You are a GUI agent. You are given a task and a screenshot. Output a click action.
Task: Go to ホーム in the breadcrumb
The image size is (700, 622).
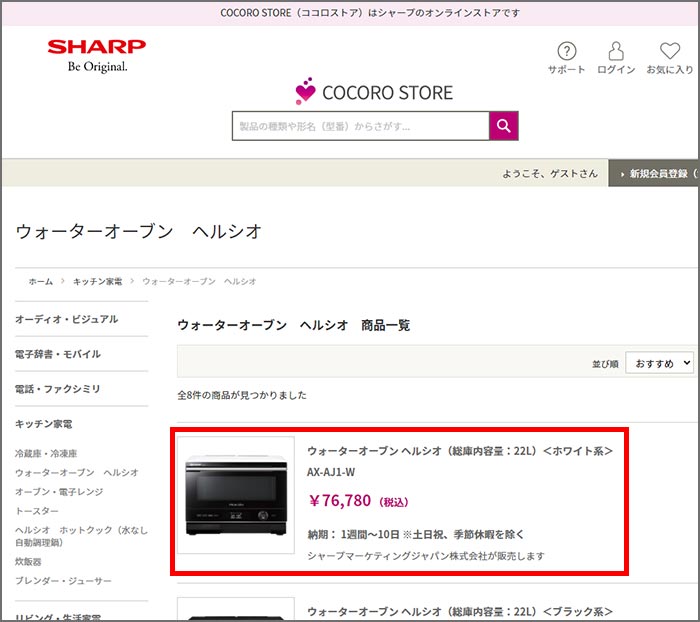40,282
